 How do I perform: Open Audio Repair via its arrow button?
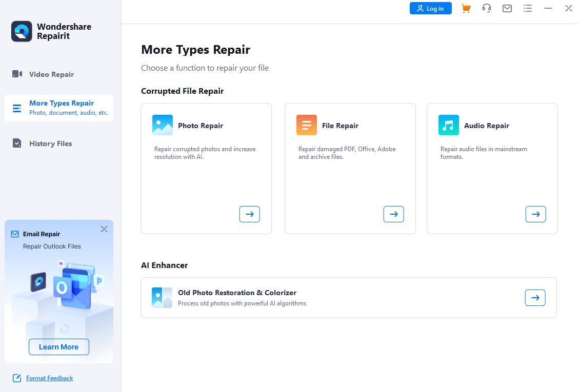(536, 214)
